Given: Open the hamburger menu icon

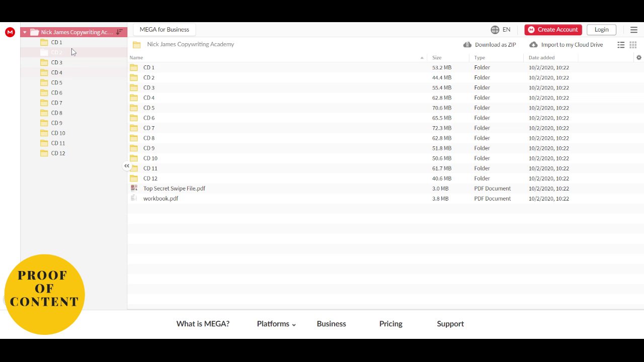Looking at the screenshot, I should point(634,30).
